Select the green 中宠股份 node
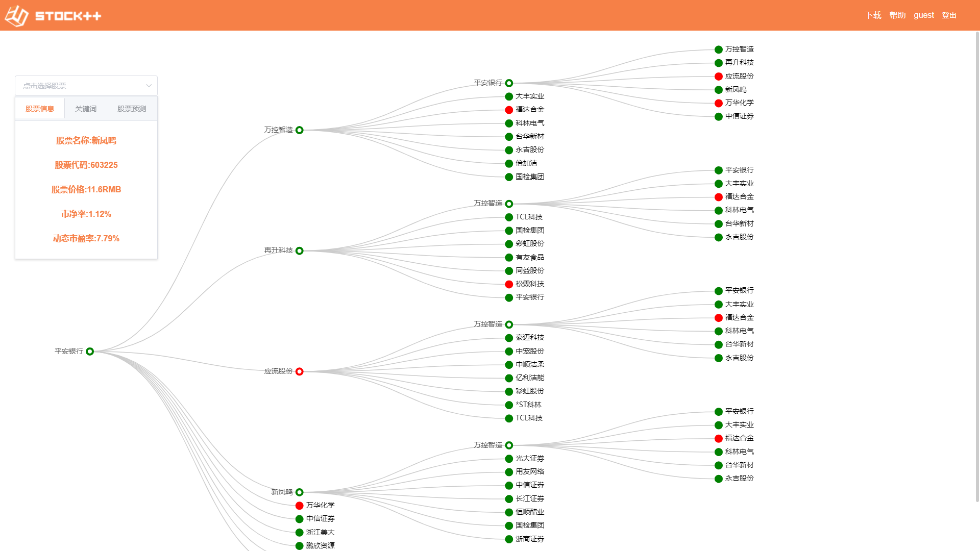Image resolution: width=980 pixels, height=551 pixels. [509, 352]
